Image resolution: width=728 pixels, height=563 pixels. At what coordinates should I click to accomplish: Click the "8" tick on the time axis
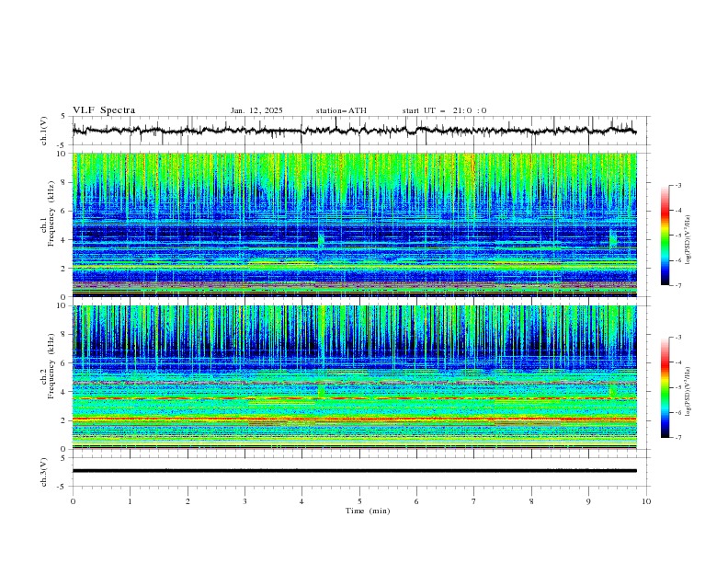click(x=531, y=501)
